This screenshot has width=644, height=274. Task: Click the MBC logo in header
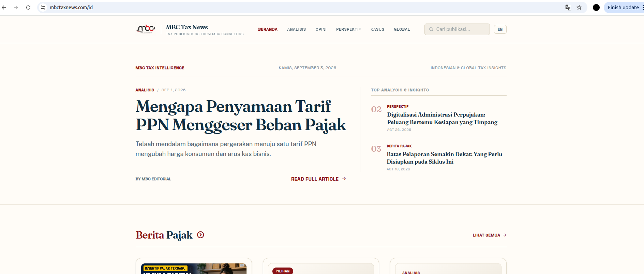146,29
